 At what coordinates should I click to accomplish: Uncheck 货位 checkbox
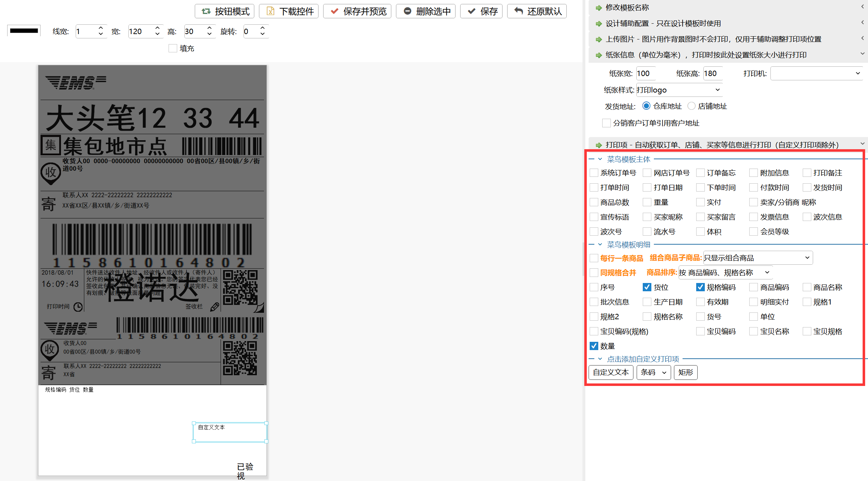click(647, 287)
